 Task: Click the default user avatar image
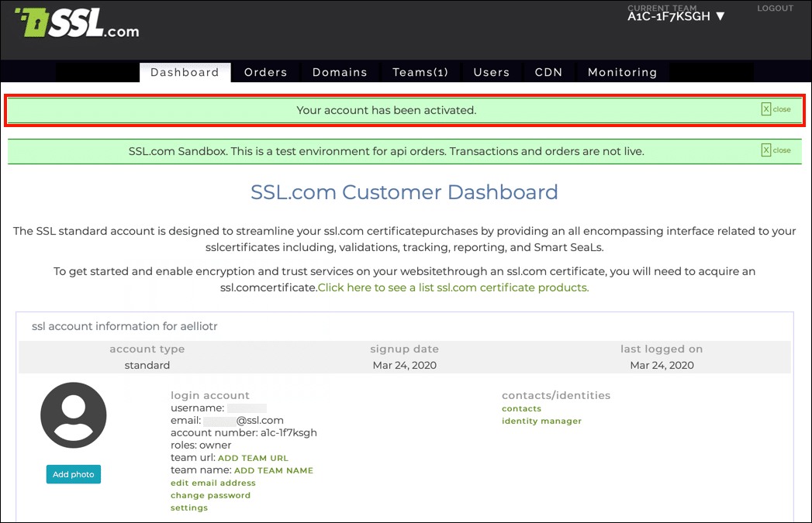click(x=73, y=416)
